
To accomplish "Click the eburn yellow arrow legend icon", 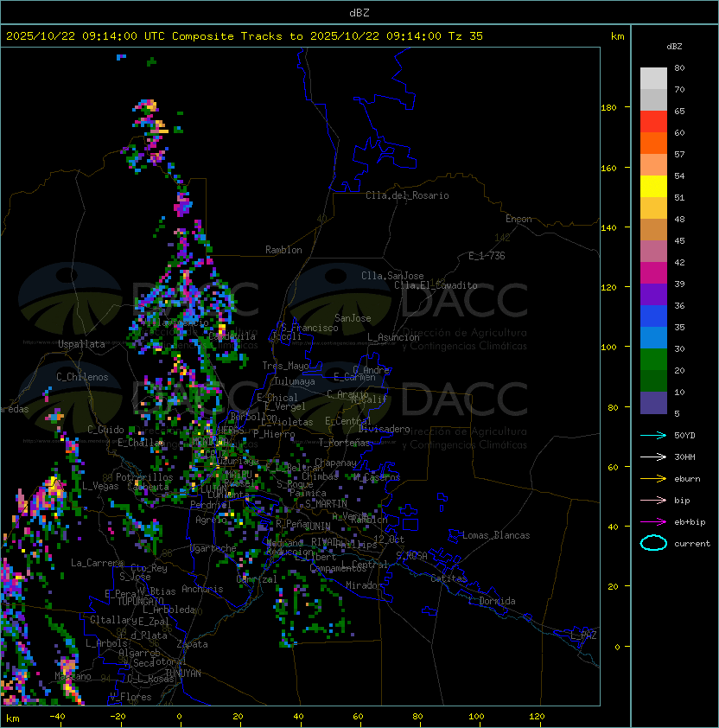I will 653,479.
